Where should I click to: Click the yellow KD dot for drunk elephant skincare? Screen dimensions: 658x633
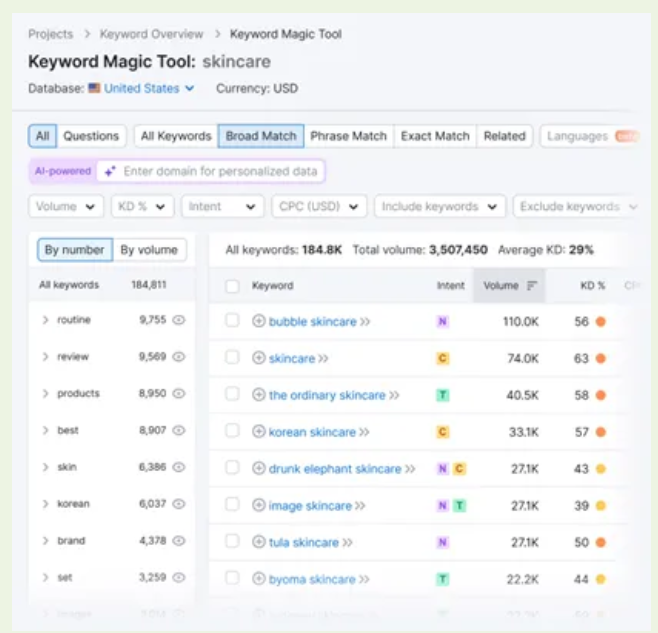click(601, 469)
